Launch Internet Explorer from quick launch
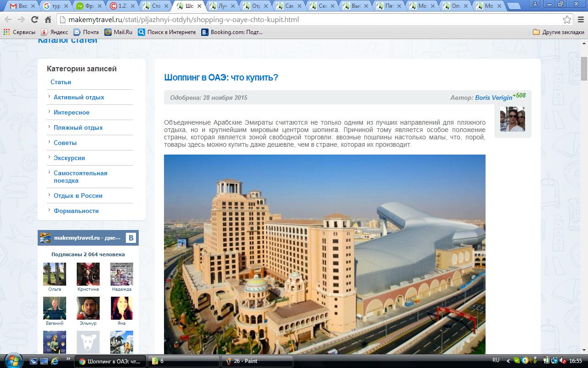The image size is (588, 368). [54, 361]
